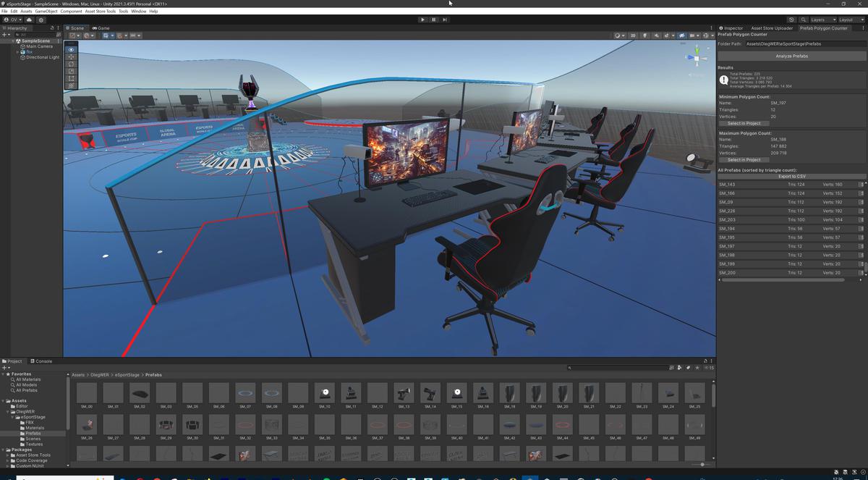Image resolution: width=868 pixels, height=480 pixels.
Task: Select the Move tool in the Scene toolbar
Action: (70, 56)
